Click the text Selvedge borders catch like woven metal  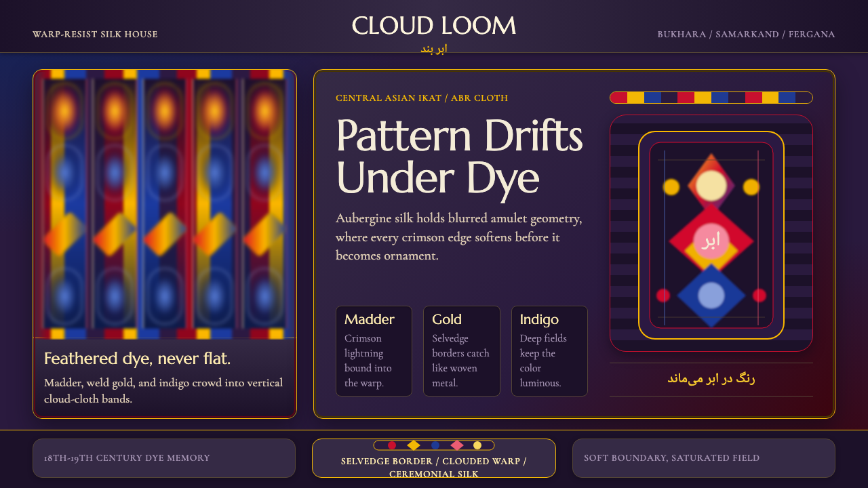click(460, 361)
